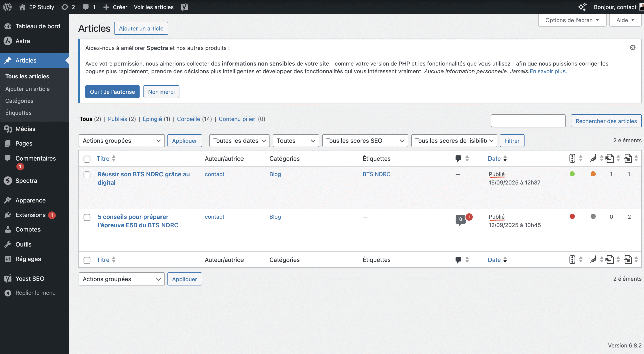This screenshot has width=644, height=354.
Task: Check the '5 conseils pour préparer' article checkbox
Action: tap(87, 217)
